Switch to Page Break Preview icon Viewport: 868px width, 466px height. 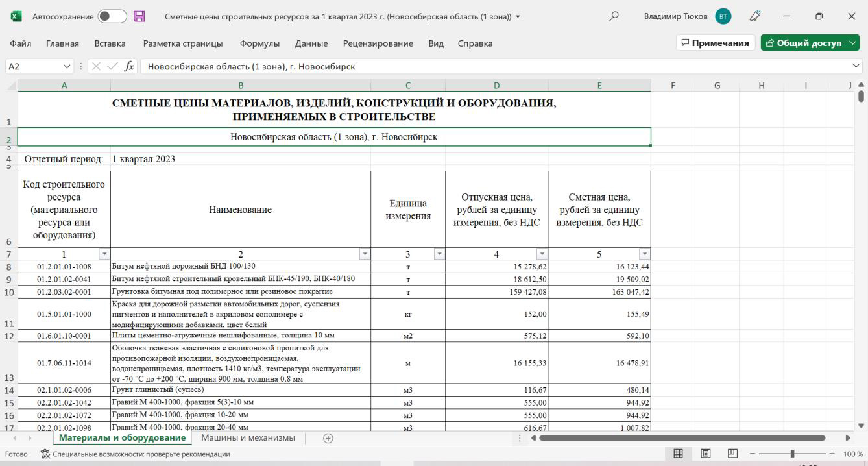732,454
